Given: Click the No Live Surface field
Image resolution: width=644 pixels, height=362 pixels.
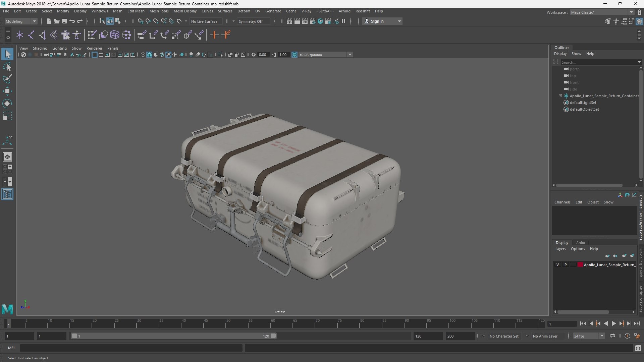Looking at the screenshot, I should (205, 21).
